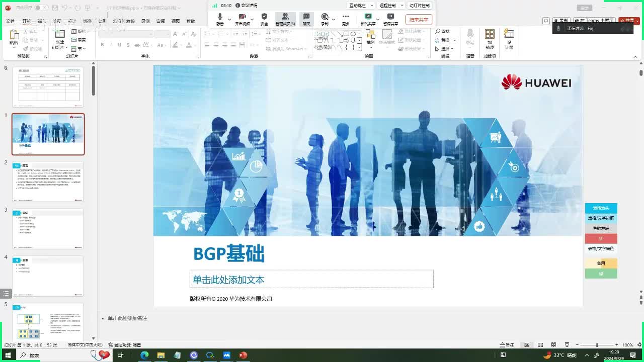Pick text highlight color pen
644x362 pixels.
pos(175,45)
